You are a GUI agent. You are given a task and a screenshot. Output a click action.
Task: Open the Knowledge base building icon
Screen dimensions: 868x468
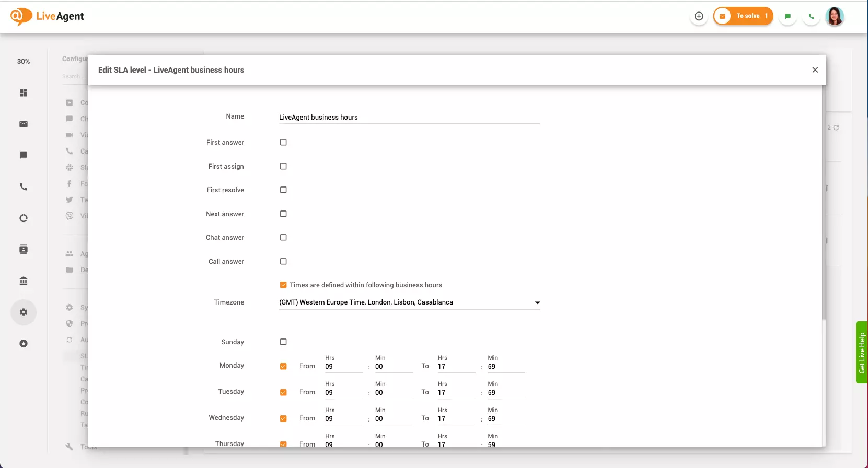[x=24, y=281]
